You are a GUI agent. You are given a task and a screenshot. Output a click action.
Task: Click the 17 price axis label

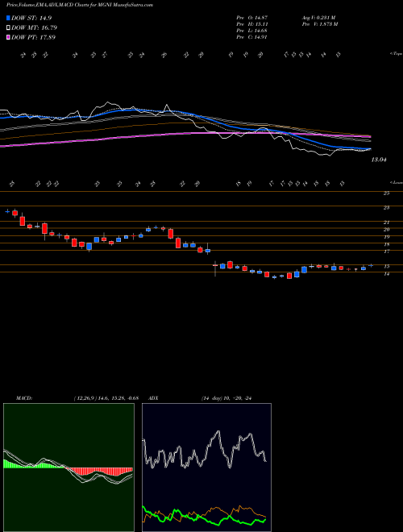coord(386,251)
